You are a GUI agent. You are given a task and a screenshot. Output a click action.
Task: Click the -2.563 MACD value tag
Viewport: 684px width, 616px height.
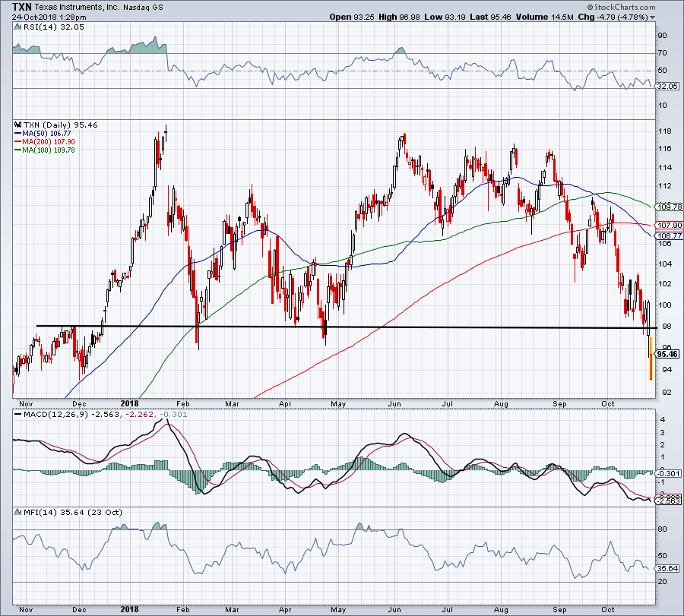[x=668, y=501]
